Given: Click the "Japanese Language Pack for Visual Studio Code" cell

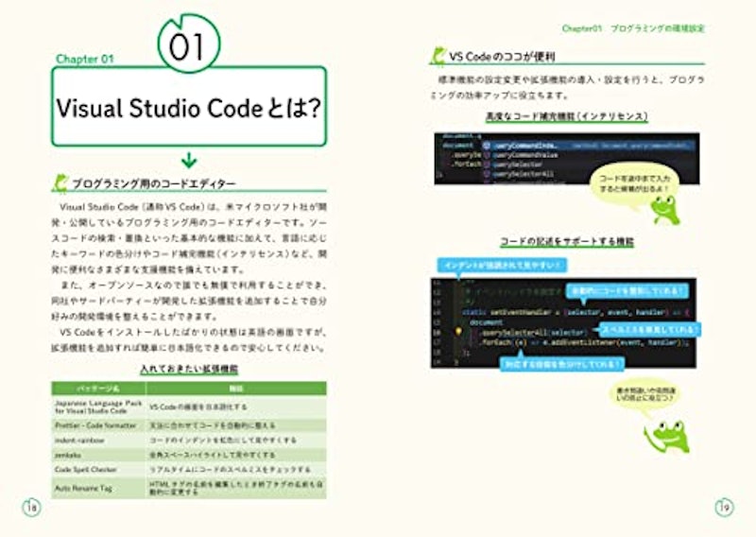Looking at the screenshot, I should (x=99, y=407).
